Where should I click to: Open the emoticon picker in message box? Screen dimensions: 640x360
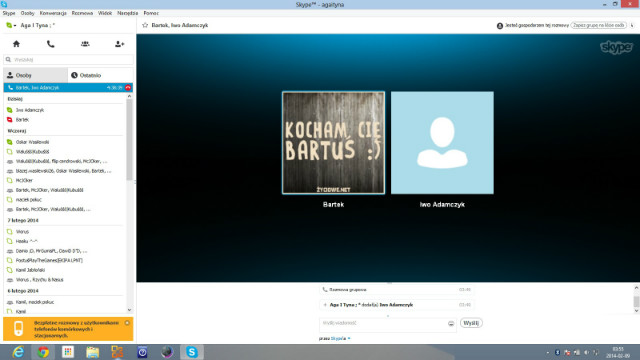pyautogui.click(x=451, y=324)
